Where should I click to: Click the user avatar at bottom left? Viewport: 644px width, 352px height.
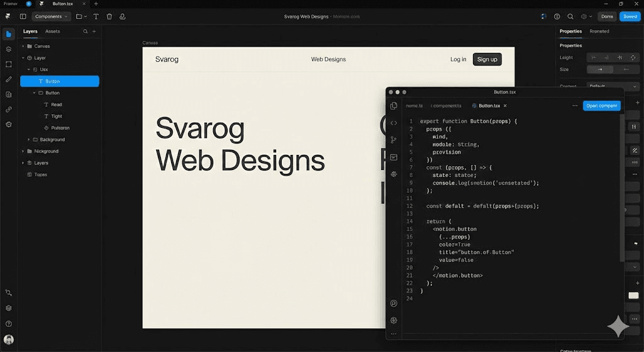point(9,339)
